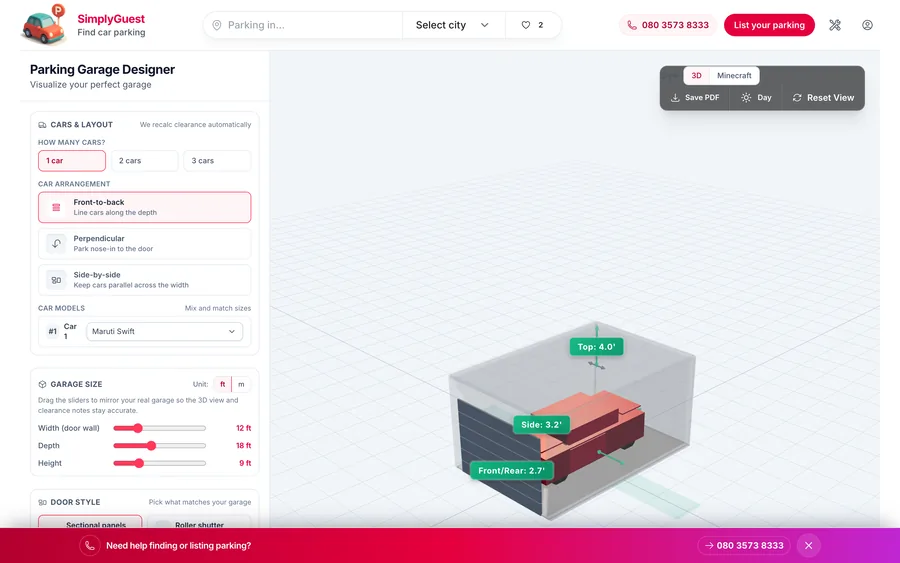
Task: Click the Front-to-back arrangement icon
Action: pyautogui.click(x=56, y=207)
